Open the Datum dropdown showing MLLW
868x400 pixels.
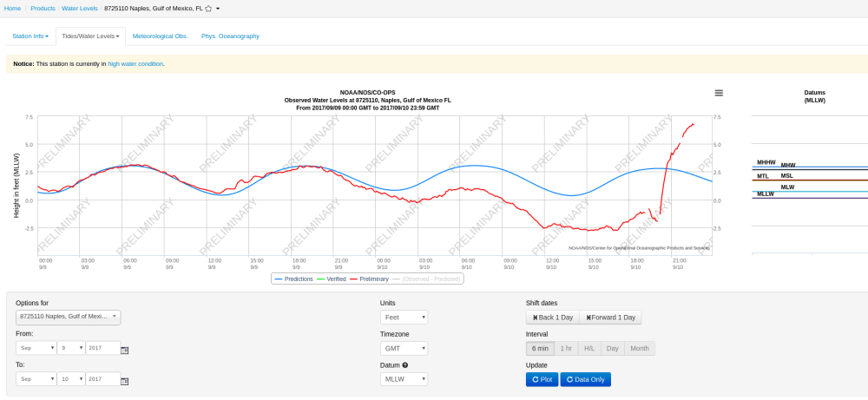(x=404, y=379)
